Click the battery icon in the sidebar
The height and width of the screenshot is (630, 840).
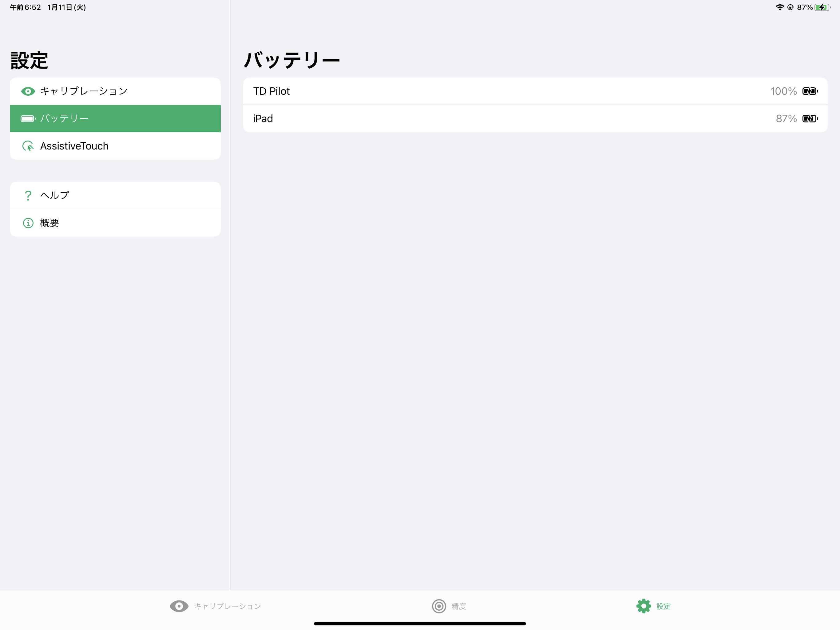28,118
